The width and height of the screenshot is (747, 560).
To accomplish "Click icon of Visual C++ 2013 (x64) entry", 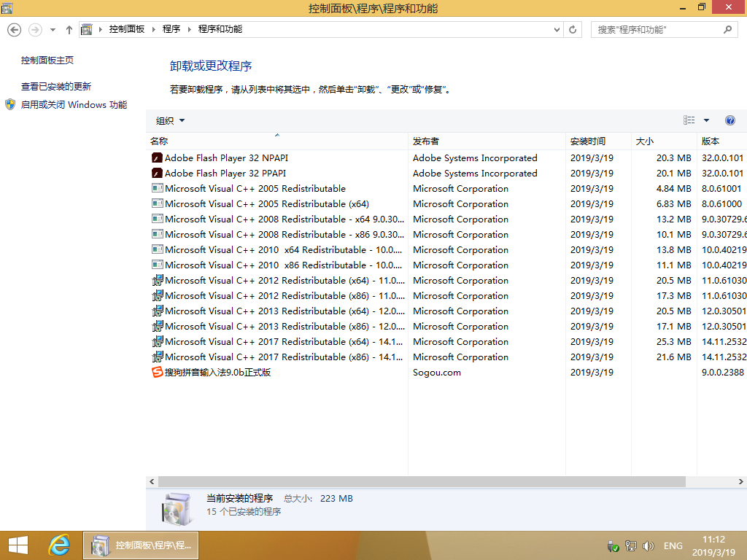I will 158,311.
